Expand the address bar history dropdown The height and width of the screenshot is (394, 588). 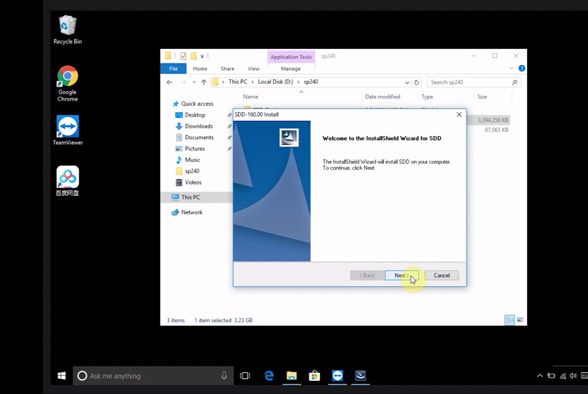click(x=407, y=82)
